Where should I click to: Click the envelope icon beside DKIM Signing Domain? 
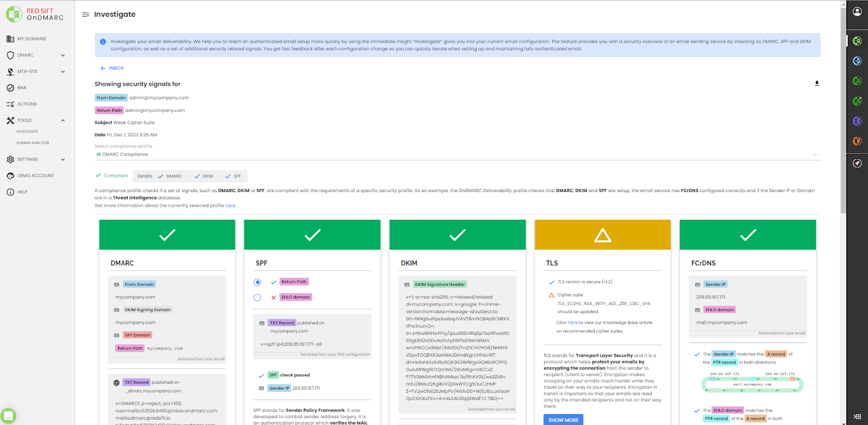tap(117, 310)
